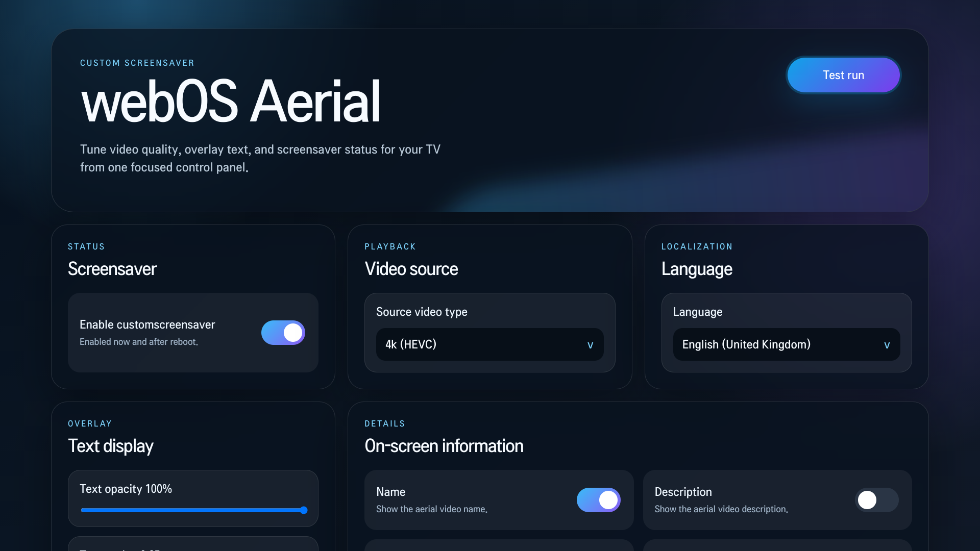Click the 'Source video type' label
The height and width of the screenshot is (551, 980).
pos(422,312)
